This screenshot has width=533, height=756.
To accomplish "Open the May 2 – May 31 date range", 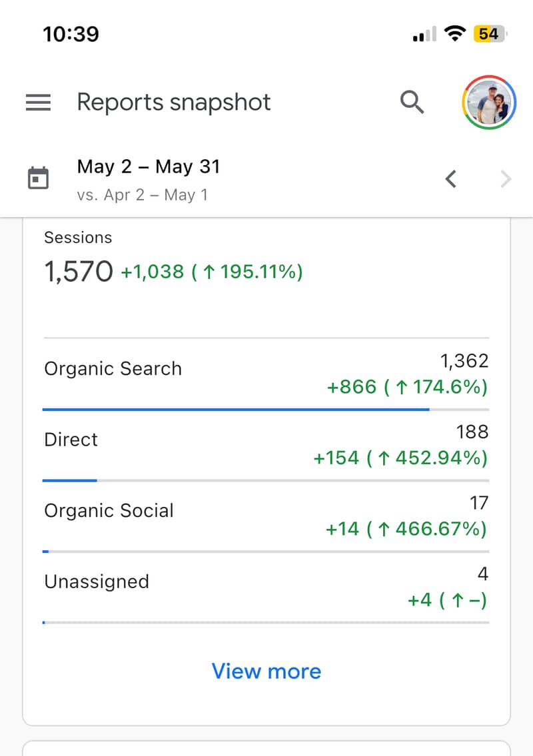I will click(x=149, y=167).
